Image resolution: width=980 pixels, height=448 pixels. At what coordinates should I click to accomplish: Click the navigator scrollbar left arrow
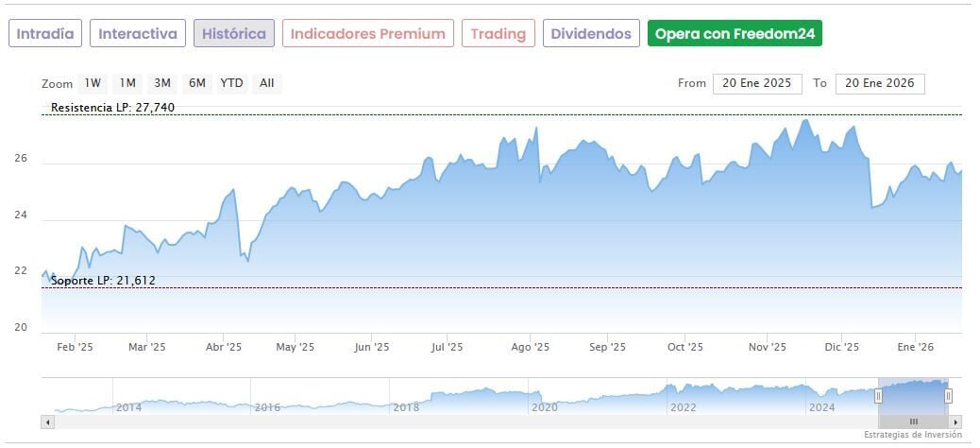pyautogui.click(x=47, y=421)
